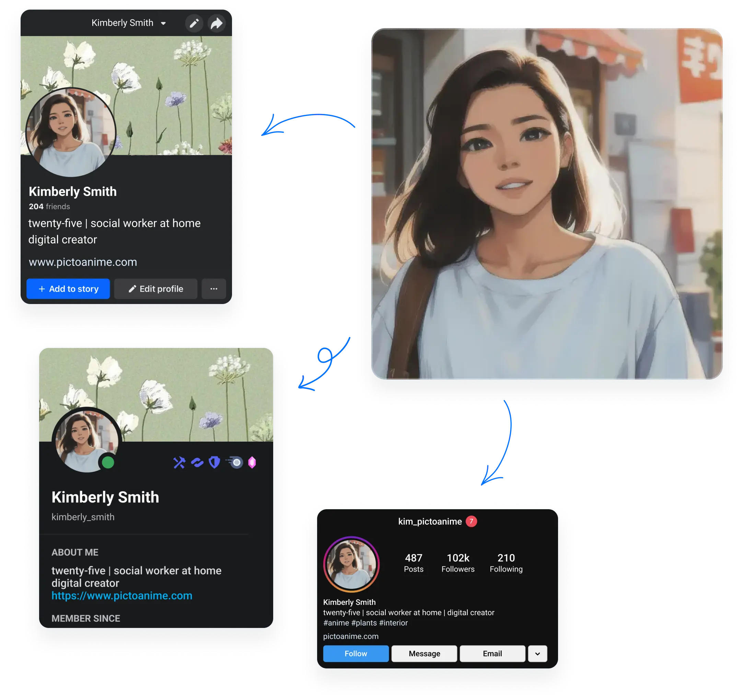
Task: Click the Edit profile button
Action: click(x=155, y=289)
